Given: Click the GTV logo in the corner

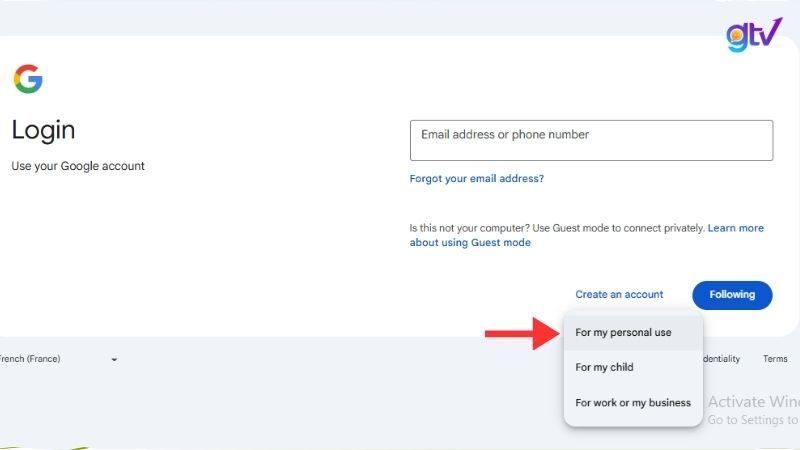Looking at the screenshot, I should [754, 35].
